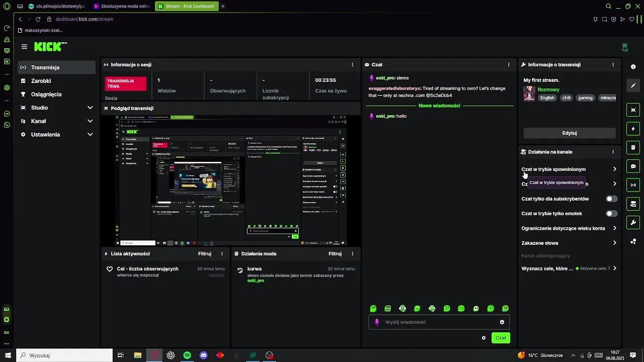Open the emoji picker in message box

[x=502, y=322]
